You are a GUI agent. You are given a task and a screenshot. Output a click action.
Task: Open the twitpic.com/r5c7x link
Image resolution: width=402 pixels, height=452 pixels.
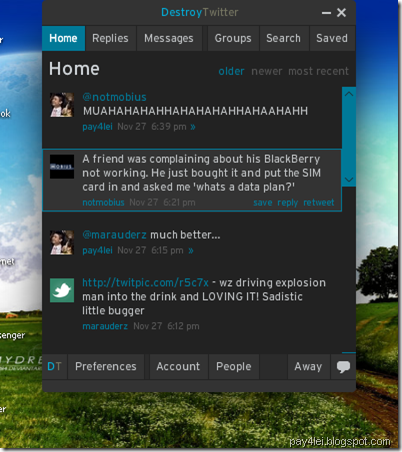pyautogui.click(x=145, y=283)
